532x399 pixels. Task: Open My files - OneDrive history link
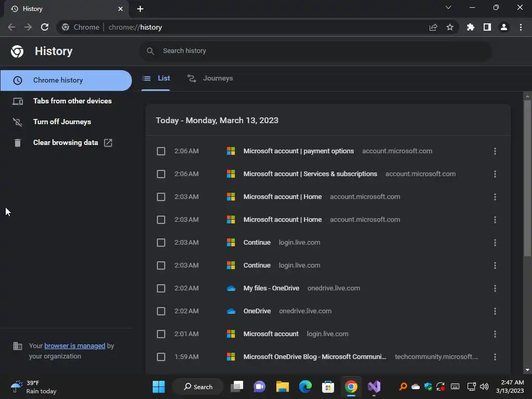(x=271, y=288)
